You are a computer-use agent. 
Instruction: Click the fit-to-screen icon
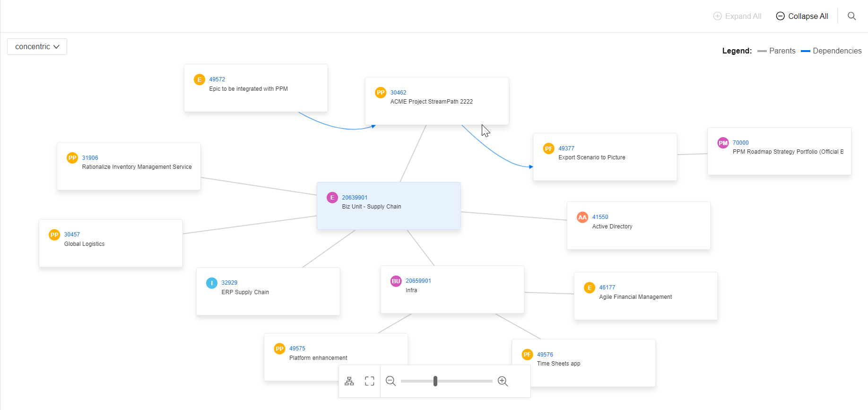(x=370, y=381)
